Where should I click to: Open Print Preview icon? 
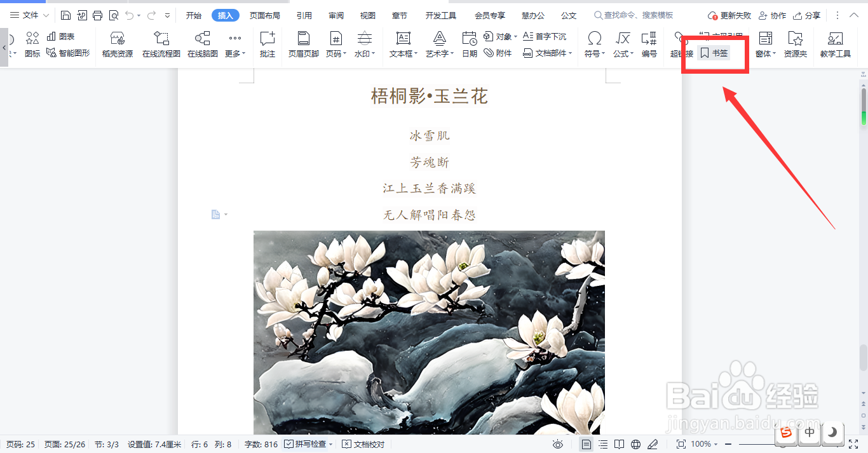pos(113,15)
